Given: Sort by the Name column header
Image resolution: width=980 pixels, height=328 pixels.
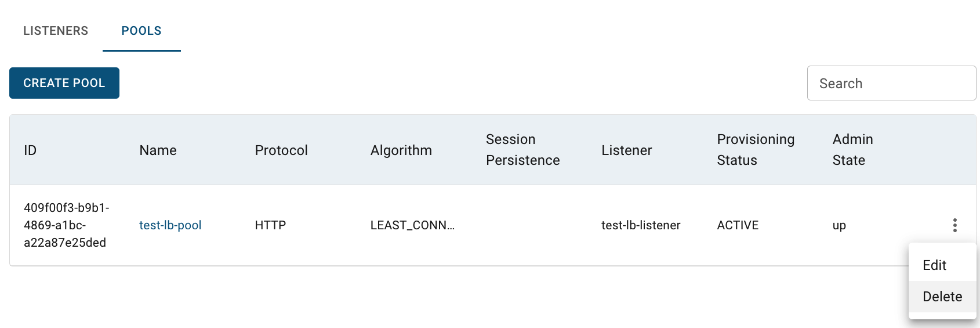Looking at the screenshot, I should point(158,150).
